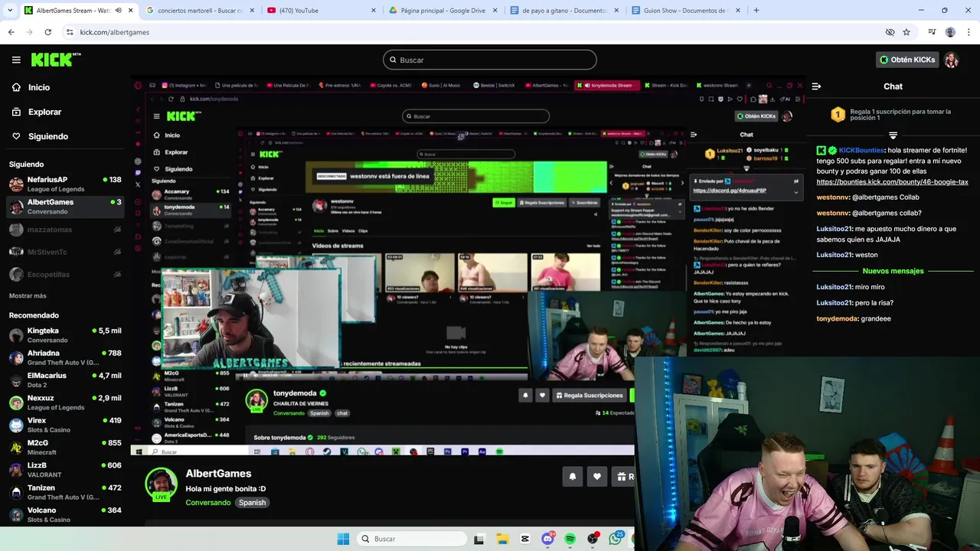The width and height of the screenshot is (980, 551).
Task: Click the Obtén KICKs button
Action: tap(907, 60)
